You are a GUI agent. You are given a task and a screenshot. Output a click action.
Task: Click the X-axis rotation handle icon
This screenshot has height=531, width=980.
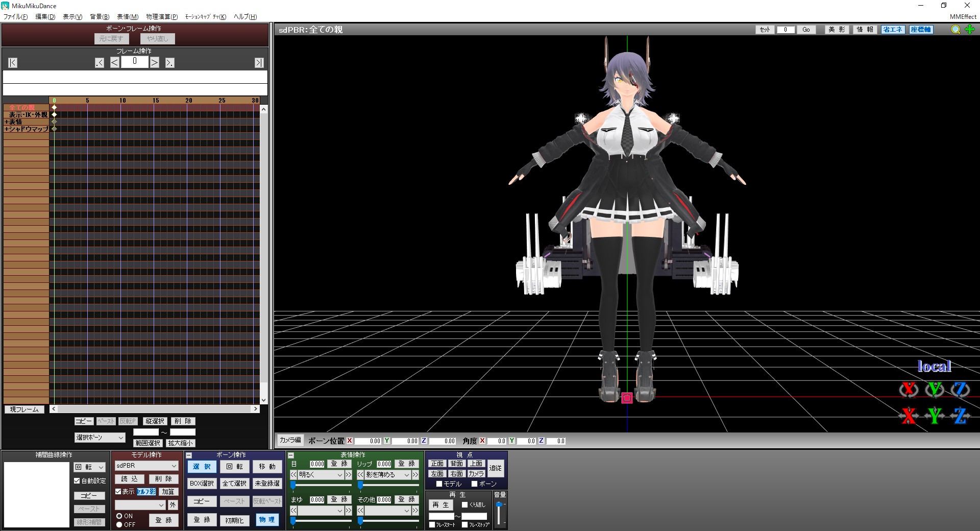[909, 390]
